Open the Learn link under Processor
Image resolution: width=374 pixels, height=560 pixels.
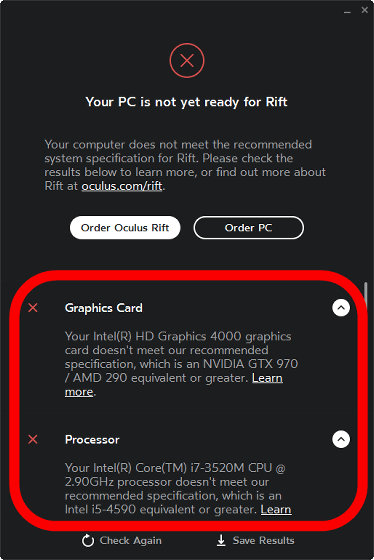pos(276,510)
